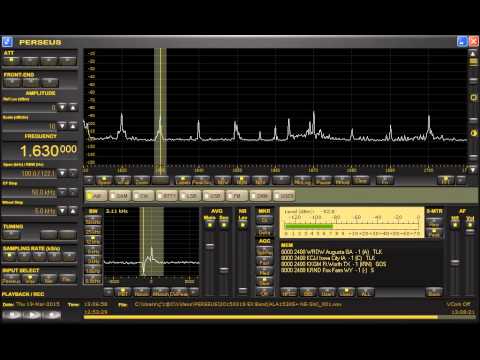Image resolution: width=480 pixels, height=360 pixels.
Task: Choose the HFCC memory database button
Action: point(288,293)
